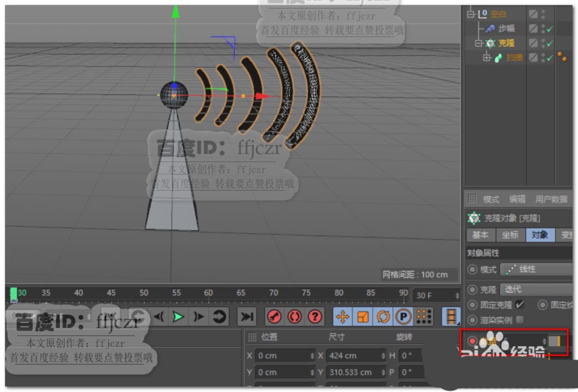This screenshot has height=392, width=578.
Task: Toggle loop playback mode button
Action: click(x=219, y=316)
